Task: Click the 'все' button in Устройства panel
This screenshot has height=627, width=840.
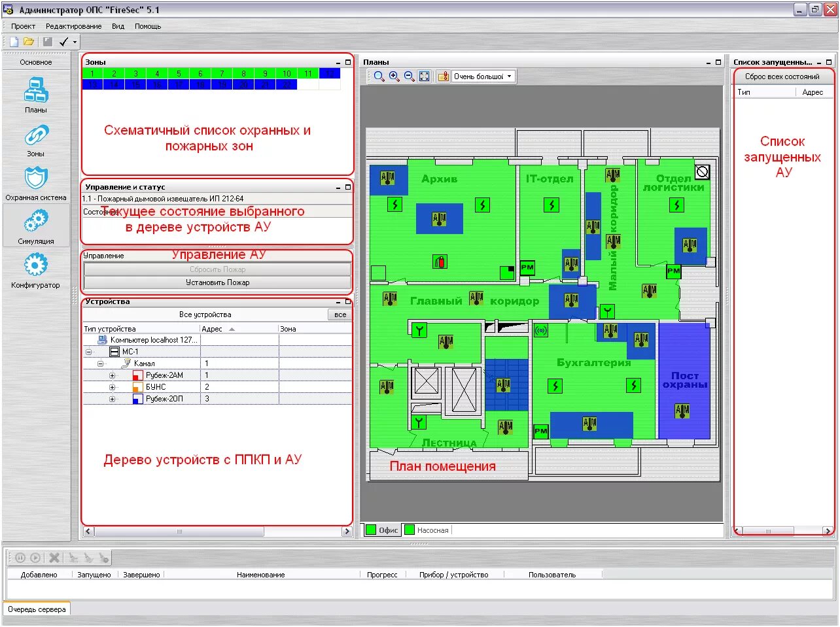Action: (x=340, y=314)
